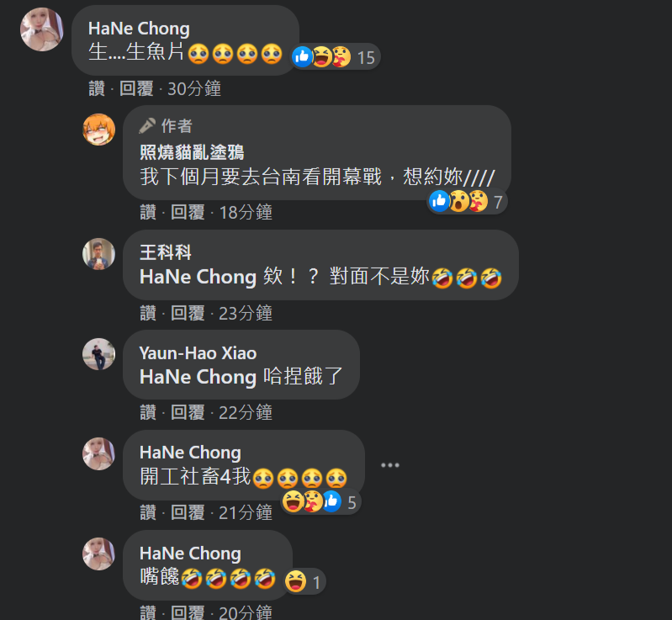Open the 21分鐘 timestamp on 開工社畜4我 comment

pyautogui.click(x=246, y=513)
